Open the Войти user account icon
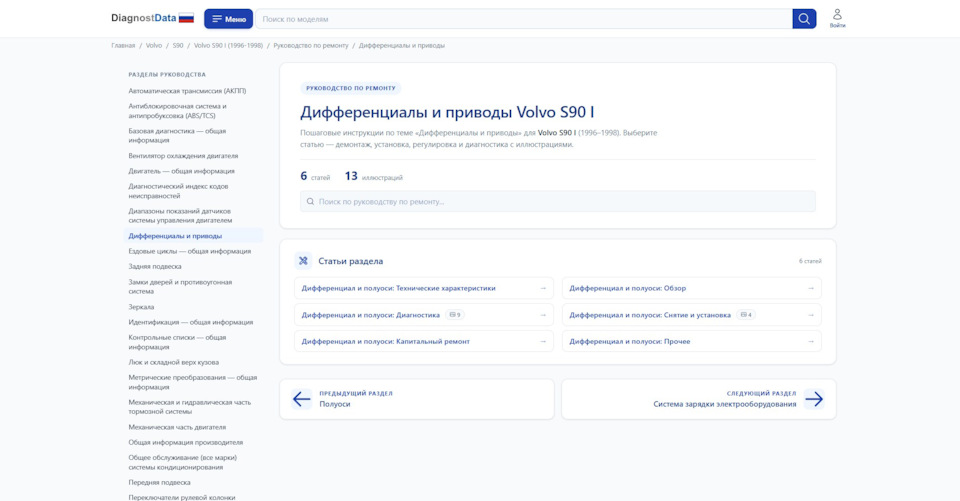The height and width of the screenshot is (501, 960). [837, 18]
